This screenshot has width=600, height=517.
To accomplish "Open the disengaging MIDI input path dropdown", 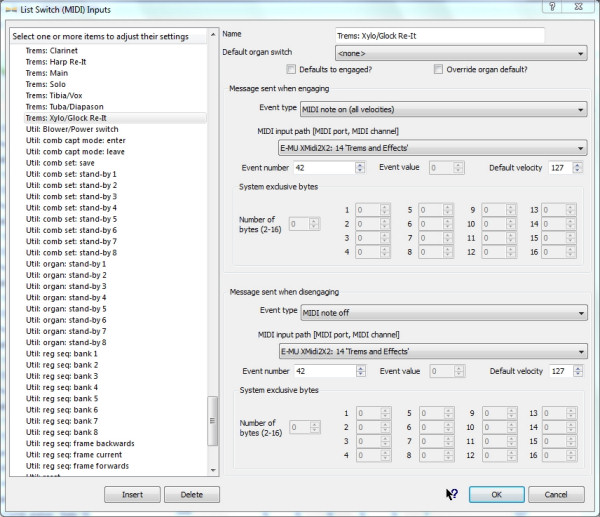I will 432,351.
